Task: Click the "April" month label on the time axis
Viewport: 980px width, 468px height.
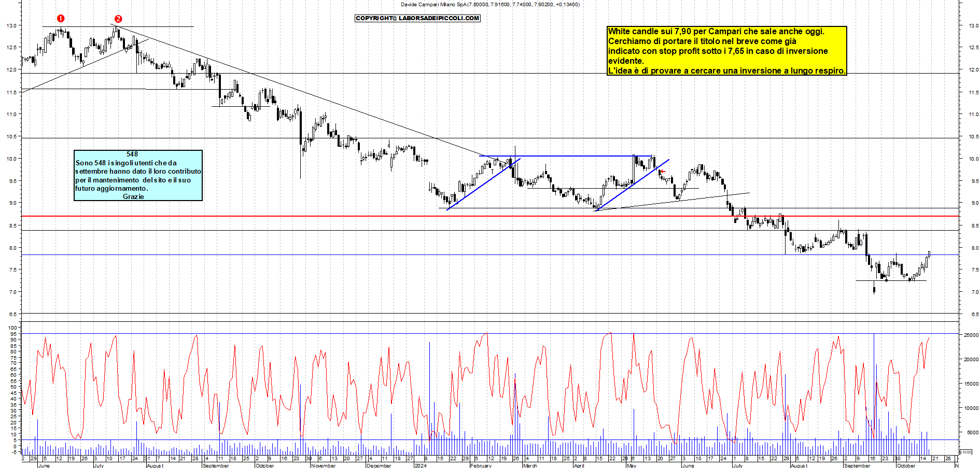Action: pyautogui.click(x=579, y=465)
